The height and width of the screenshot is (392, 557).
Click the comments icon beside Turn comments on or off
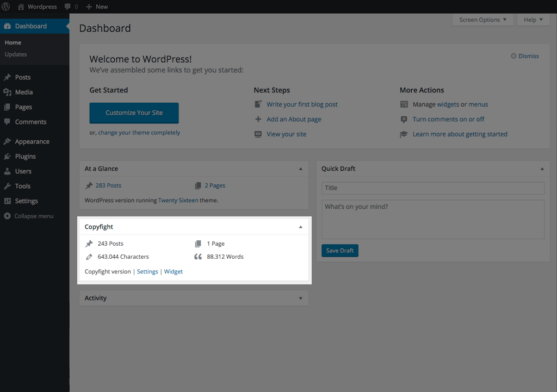(x=404, y=119)
